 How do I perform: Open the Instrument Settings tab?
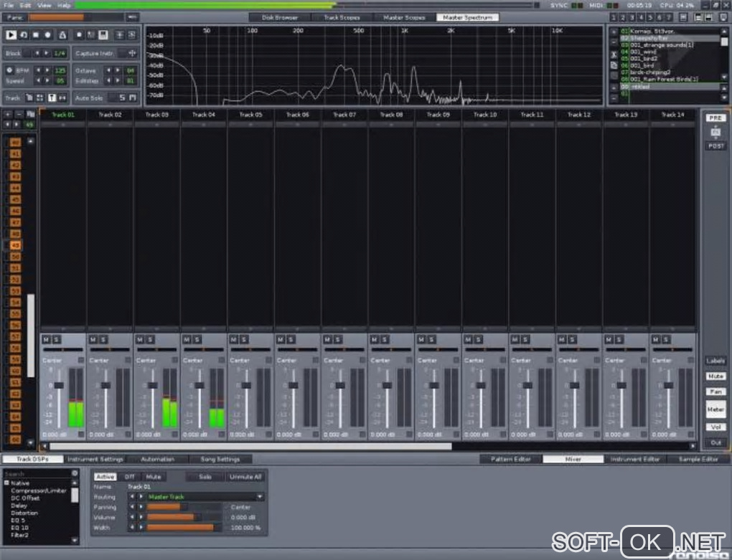pos(95,460)
